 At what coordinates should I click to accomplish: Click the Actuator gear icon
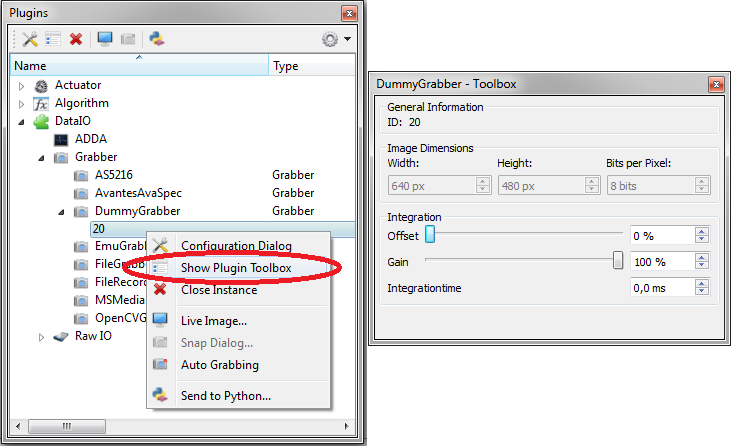coord(41,86)
